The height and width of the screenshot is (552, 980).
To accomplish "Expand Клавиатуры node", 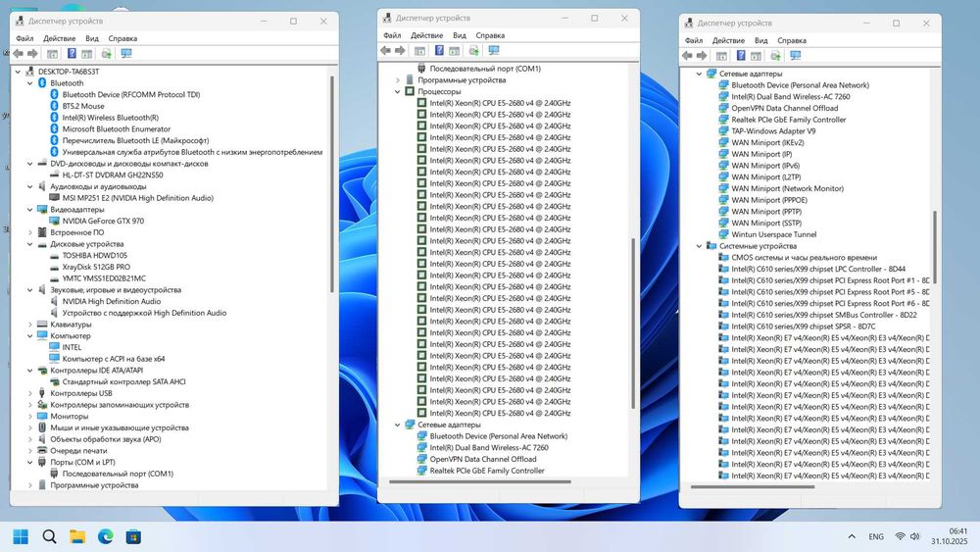I will coord(30,325).
